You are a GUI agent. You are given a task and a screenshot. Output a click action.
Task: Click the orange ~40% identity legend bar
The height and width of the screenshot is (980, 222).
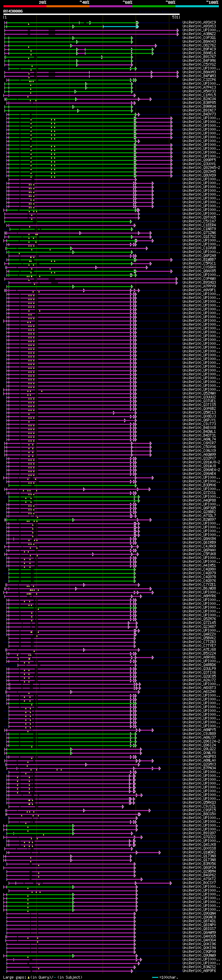tap(68, 6)
